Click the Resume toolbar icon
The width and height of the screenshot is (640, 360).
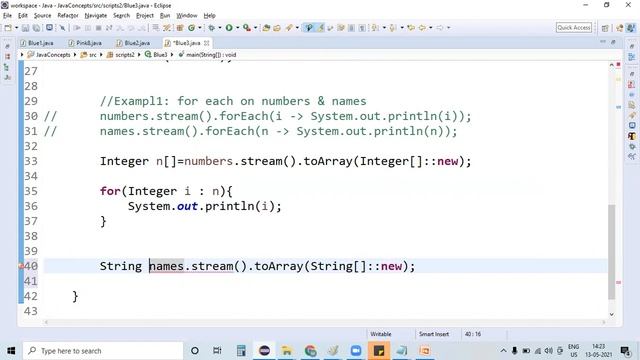(x=77, y=28)
